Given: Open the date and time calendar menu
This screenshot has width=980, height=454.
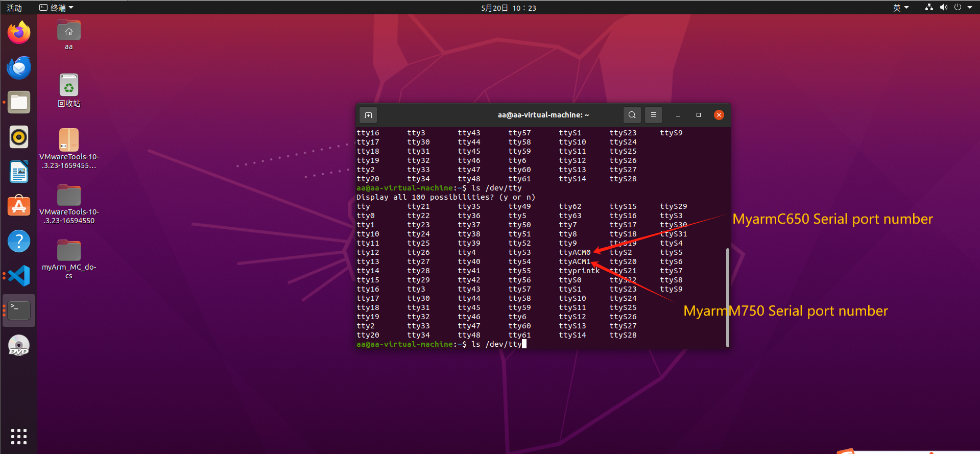Looking at the screenshot, I should coord(509,8).
